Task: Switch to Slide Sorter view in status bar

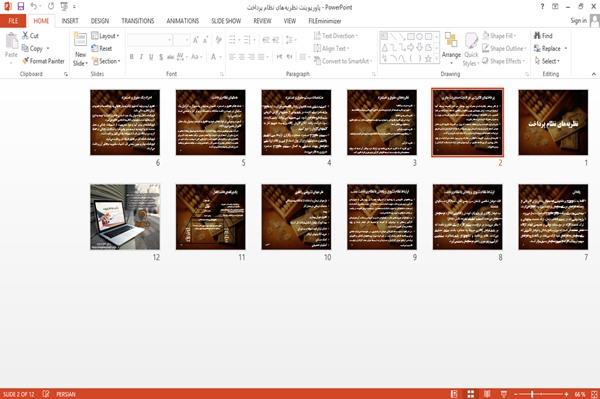Action: point(471,394)
